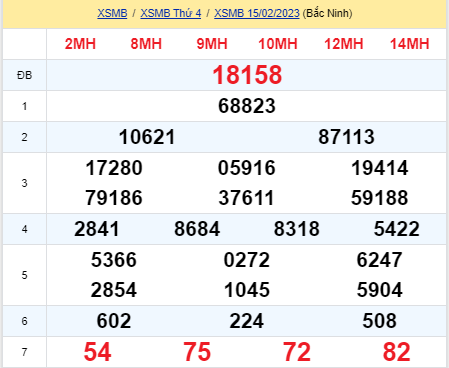
Task: Select sixth prize number 508
Action: point(379,321)
